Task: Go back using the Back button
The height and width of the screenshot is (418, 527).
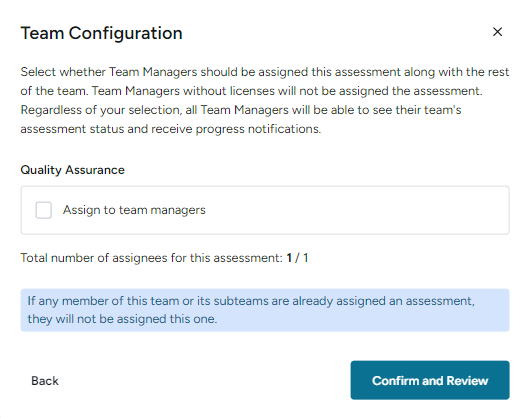Action: click(45, 381)
